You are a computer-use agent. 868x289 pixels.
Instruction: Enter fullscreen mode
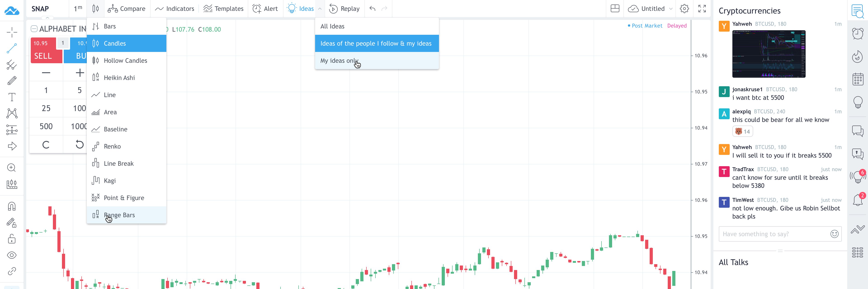(702, 8)
